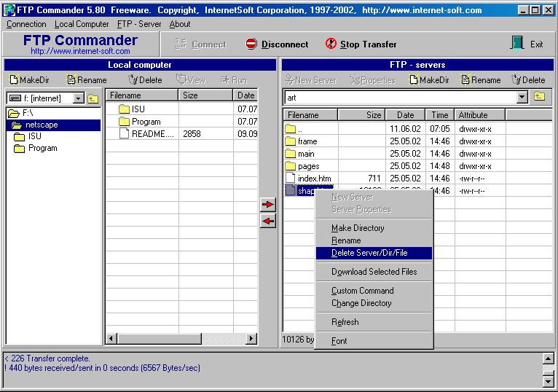The height and width of the screenshot is (392, 558).
Task: Choose Font in context menu
Action: tap(374, 341)
